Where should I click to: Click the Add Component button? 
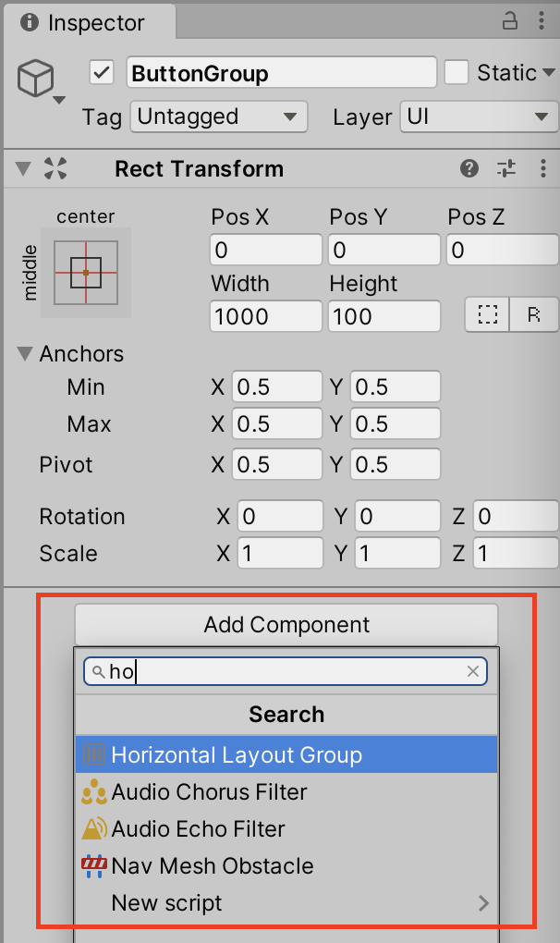click(x=286, y=625)
